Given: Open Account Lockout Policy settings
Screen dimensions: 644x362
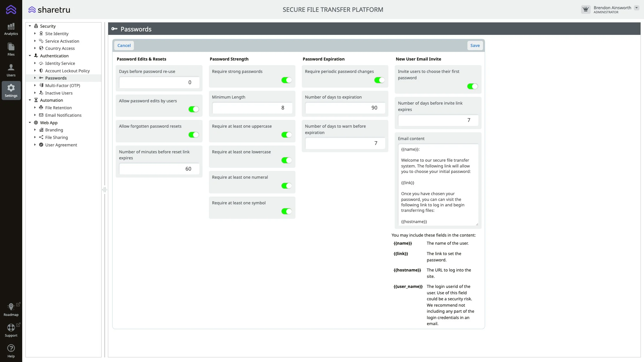Looking at the screenshot, I should coord(67,71).
